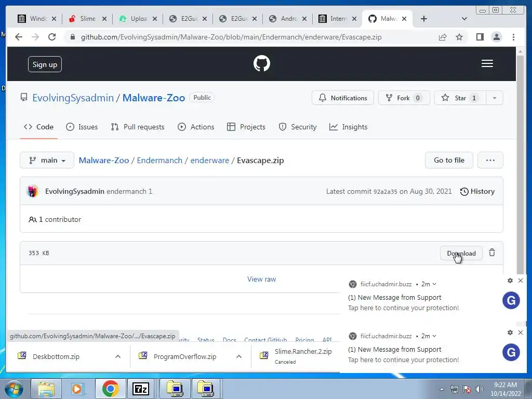Expand ProgramOverflow.zip download options
The image size is (532, 399).
[x=239, y=356]
